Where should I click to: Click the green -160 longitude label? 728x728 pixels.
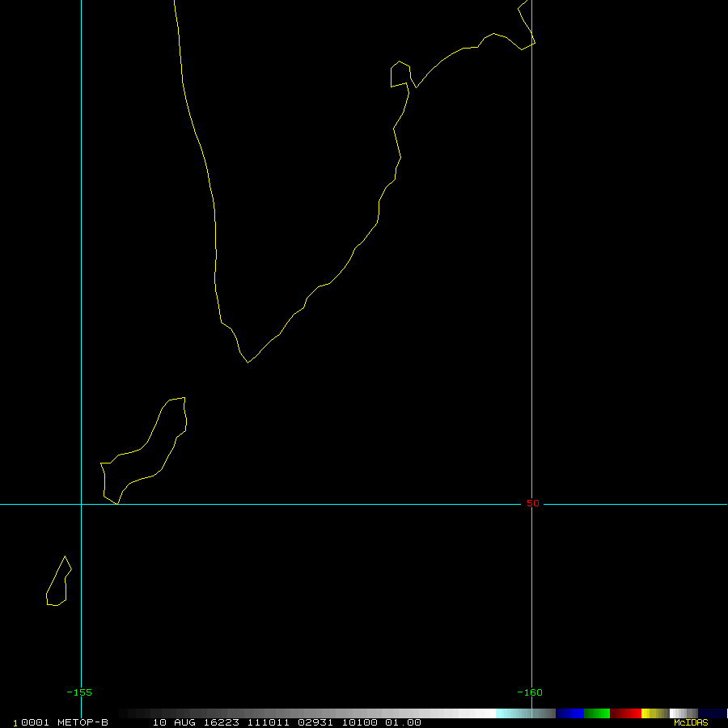point(530,692)
